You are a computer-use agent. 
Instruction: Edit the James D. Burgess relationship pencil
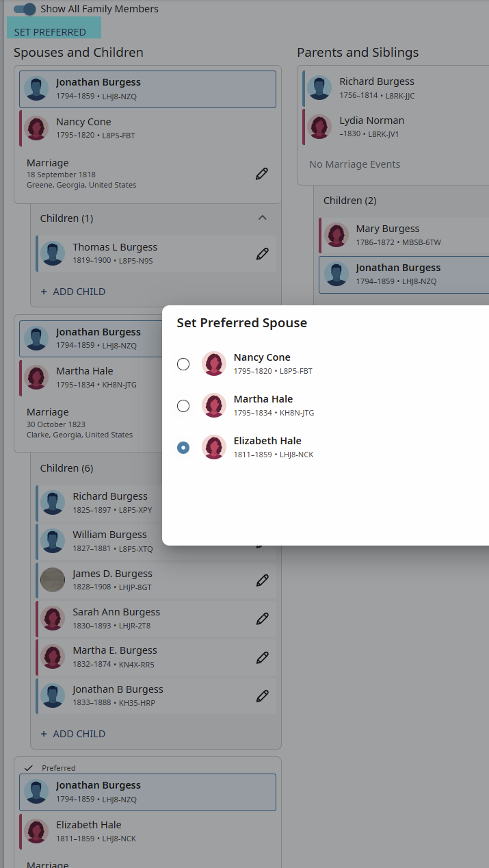pos(262,580)
